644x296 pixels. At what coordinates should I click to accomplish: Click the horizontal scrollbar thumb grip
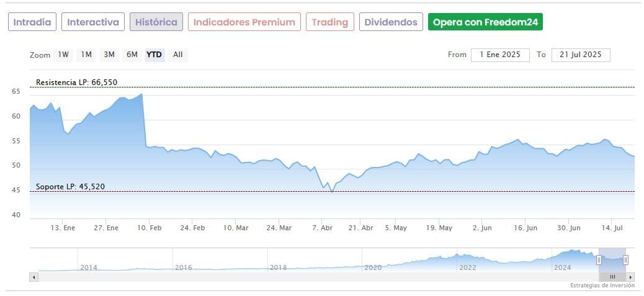pyautogui.click(x=612, y=277)
